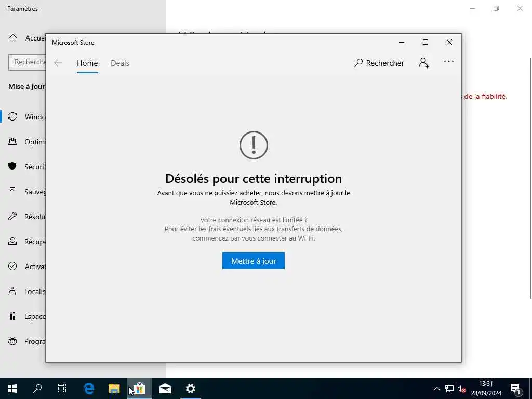Click 'Votre connexion réseau est limitée ?' text

click(x=254, y=220)
